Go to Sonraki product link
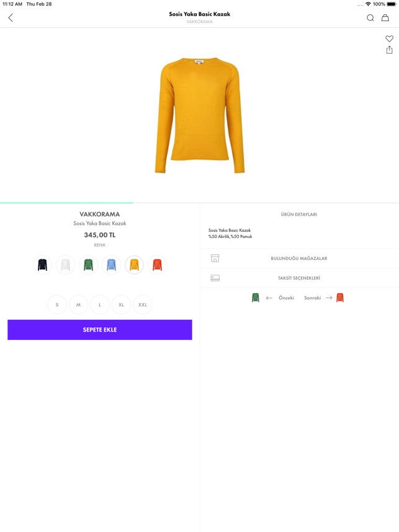Viewport: 399px width, 532px height. click(x=312, y=298)
